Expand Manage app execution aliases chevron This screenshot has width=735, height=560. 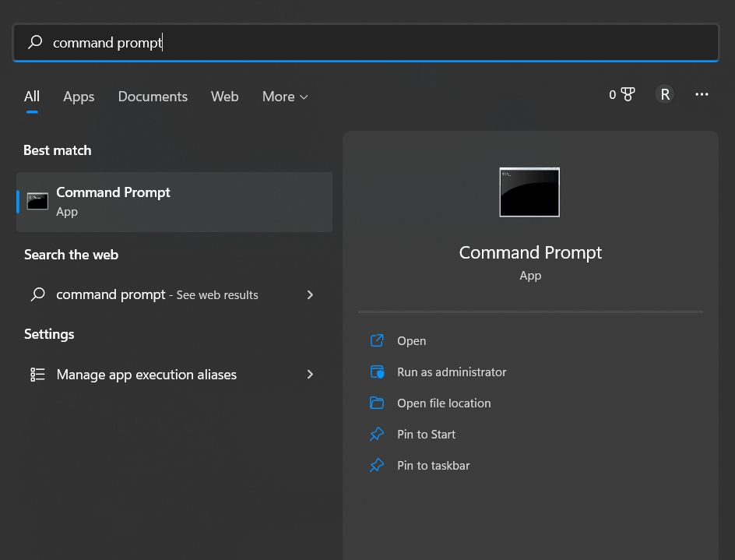pyautogui.click(x=310, y=375)
